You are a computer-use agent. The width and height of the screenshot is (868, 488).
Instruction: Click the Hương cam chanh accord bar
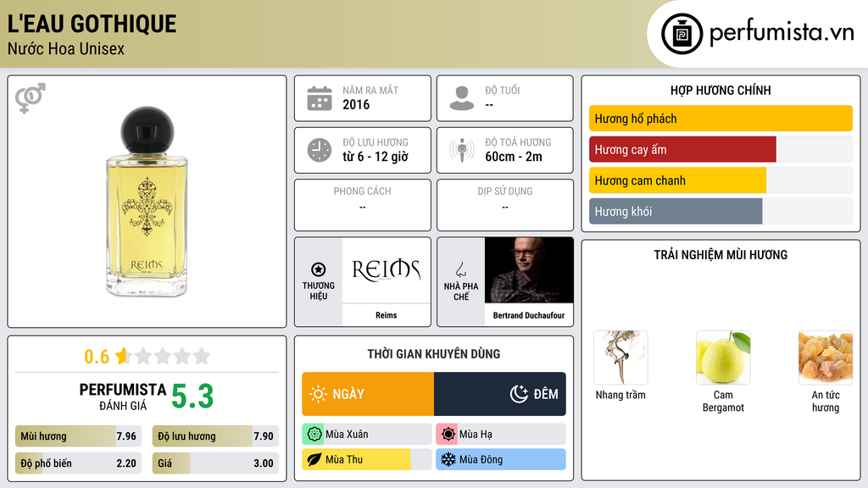(721, 180)
